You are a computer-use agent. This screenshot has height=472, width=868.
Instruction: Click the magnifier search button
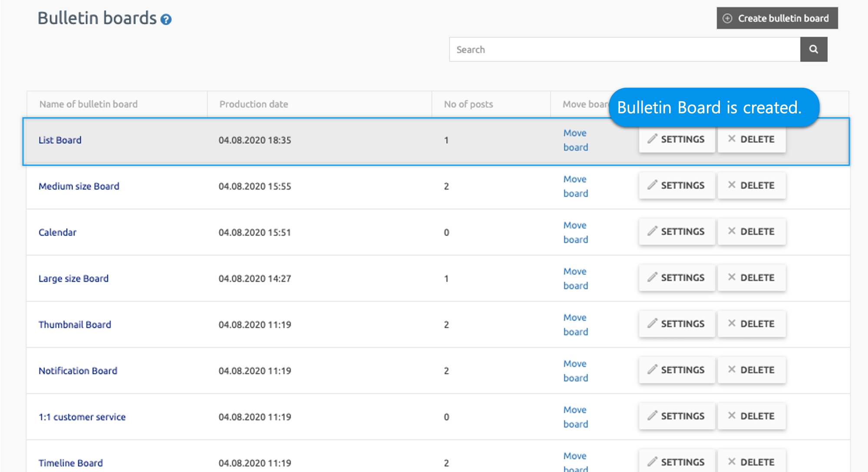(x=813, y=50)
